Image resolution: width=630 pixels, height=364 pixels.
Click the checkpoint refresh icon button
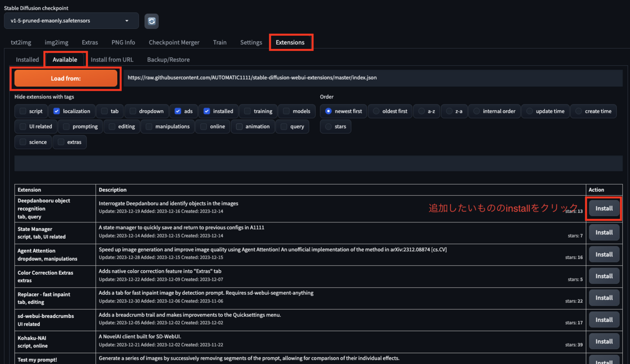coord(152,21)
